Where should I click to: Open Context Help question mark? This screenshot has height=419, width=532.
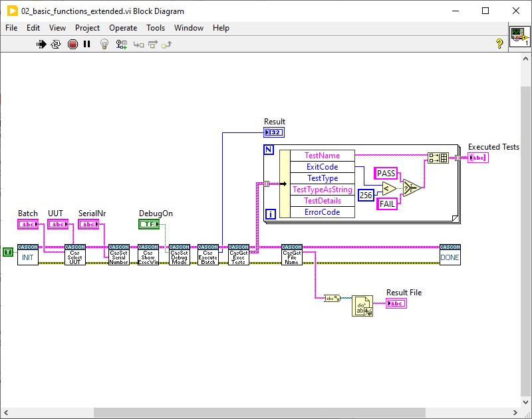(499, 43)
